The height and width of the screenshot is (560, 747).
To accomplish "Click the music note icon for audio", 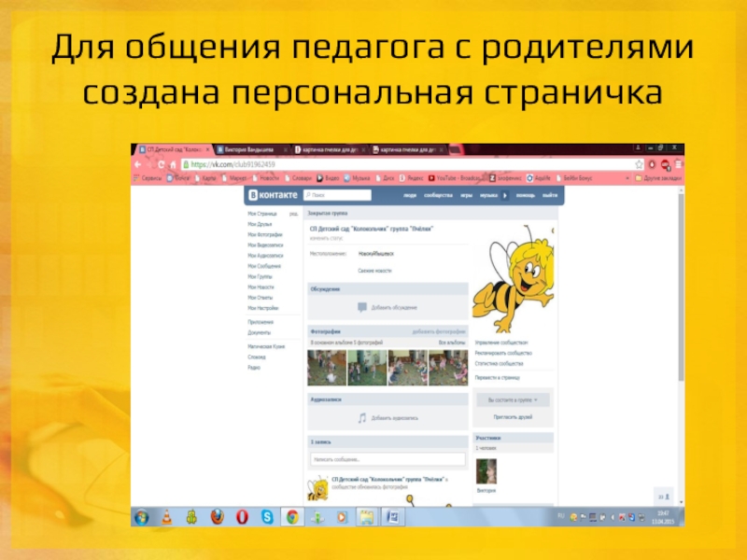I will coord(362,418).
